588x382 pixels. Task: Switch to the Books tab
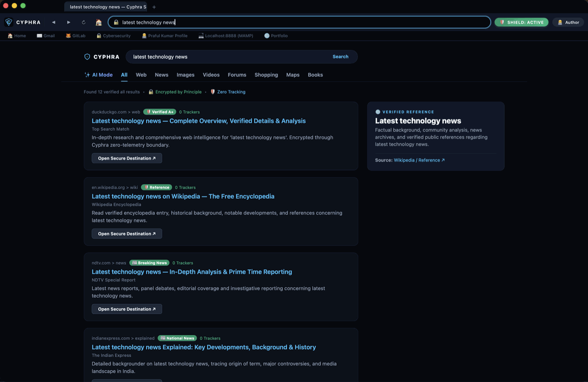pyautogui.click(x=315, y=75)
